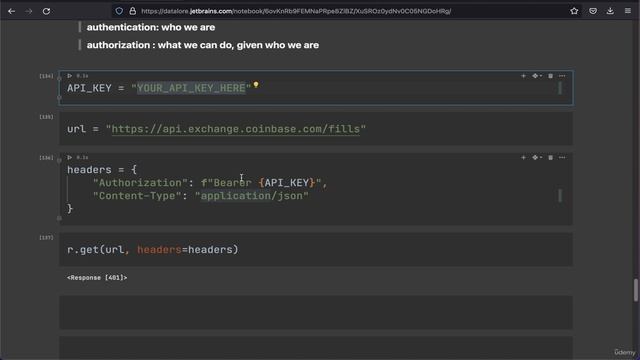Open more options for the API_KEY cell
This screenshot has width=640, height=360.
pyautogui.click(x=562, y=76)
